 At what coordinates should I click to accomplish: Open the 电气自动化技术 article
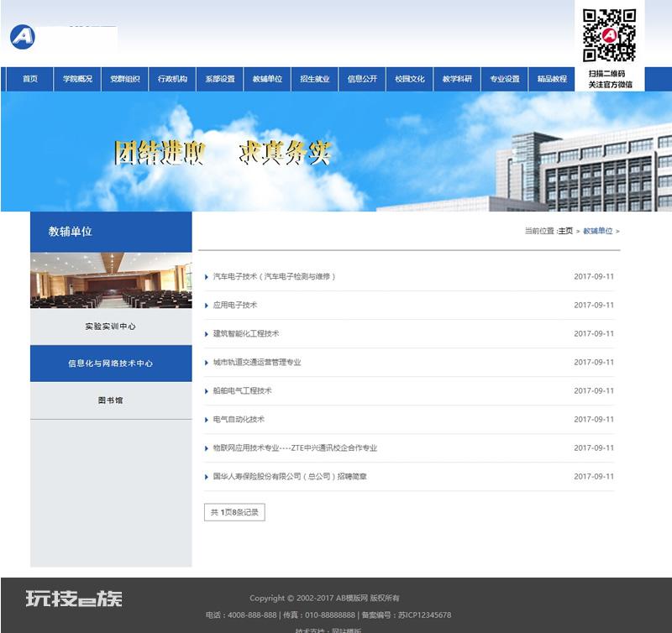point(239,419)
